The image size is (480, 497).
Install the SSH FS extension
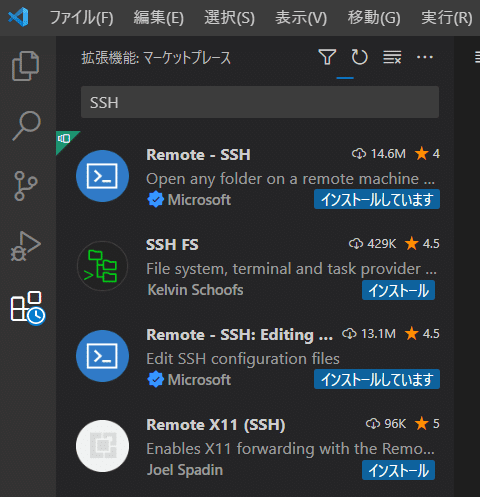pyautogui.click(x=398, y=290)
